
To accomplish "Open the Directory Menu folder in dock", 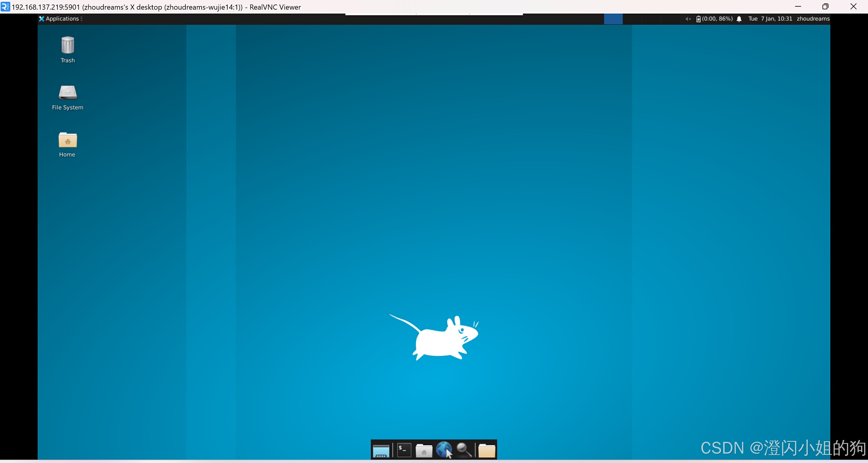I will (487, 451).
